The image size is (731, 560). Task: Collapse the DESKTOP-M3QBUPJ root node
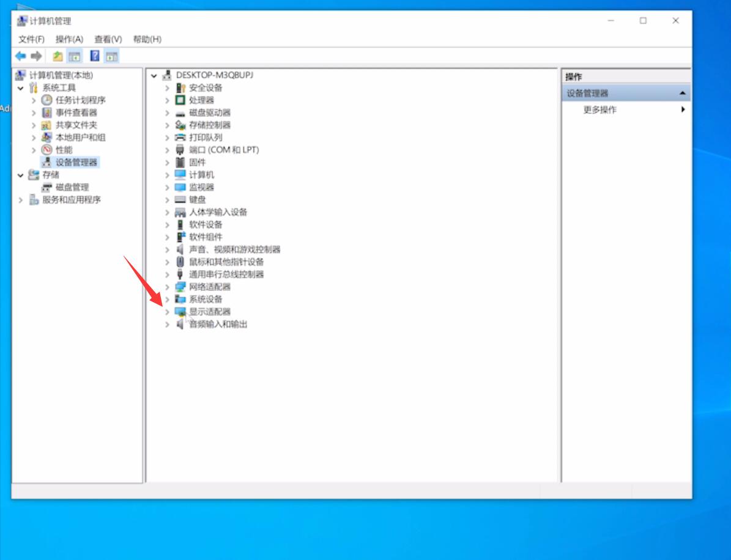coord(154,75)
